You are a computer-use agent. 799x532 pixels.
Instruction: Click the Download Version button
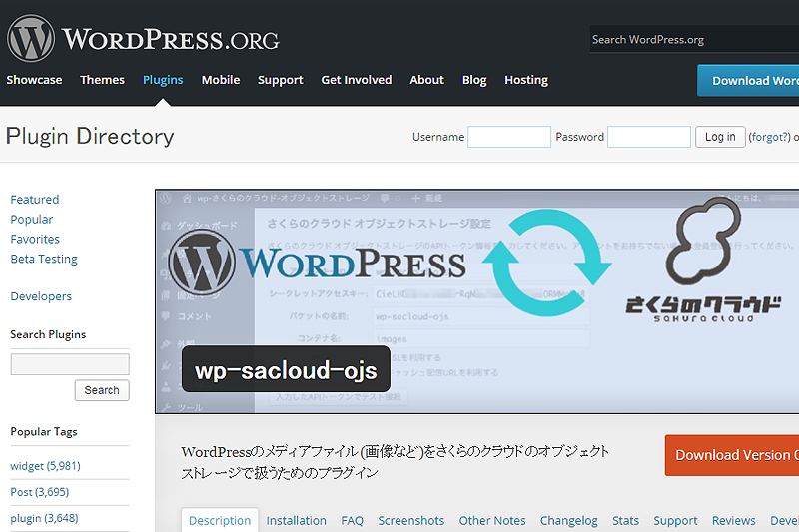point(732,455)
